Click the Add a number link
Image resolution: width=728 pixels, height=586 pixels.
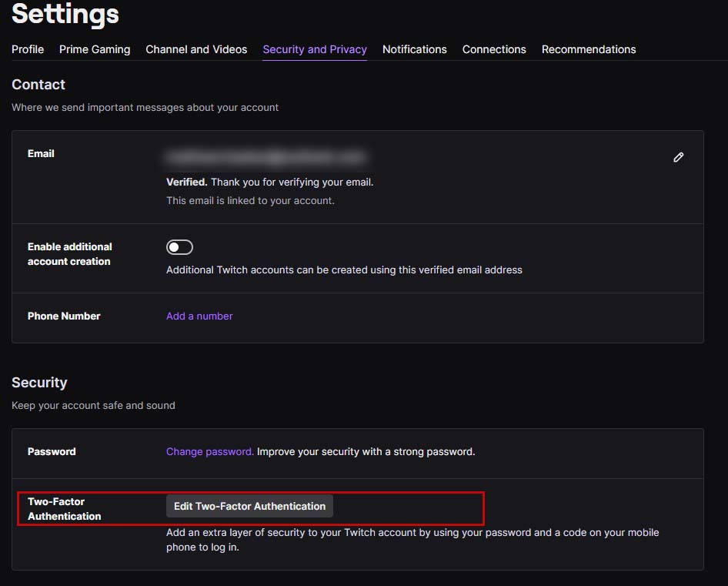(x=199, y=316)
